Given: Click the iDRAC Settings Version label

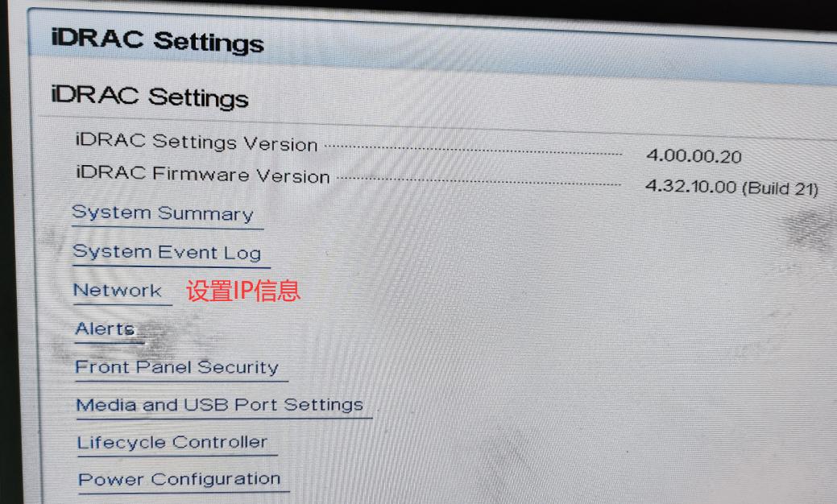Looking at the screenshot, I should 197,142.
